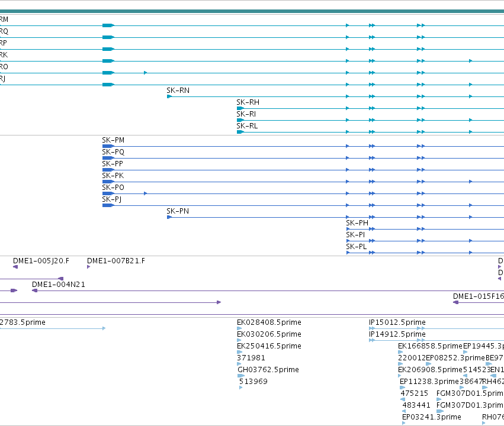The width and height of the screenshot is (504, 426).
Task: Select the start exon glyph under SK-RH
Action: click(240, 108)
